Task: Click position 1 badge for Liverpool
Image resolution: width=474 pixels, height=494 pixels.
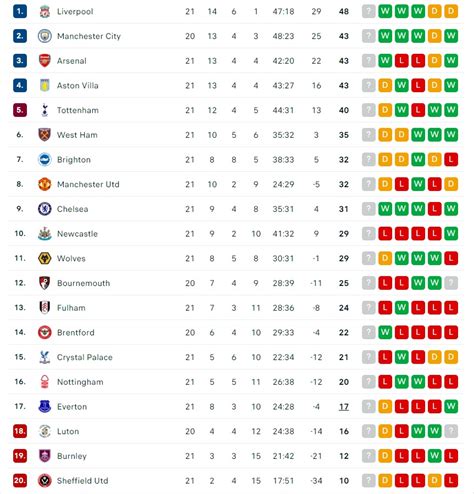Action: tap(20, 11)
